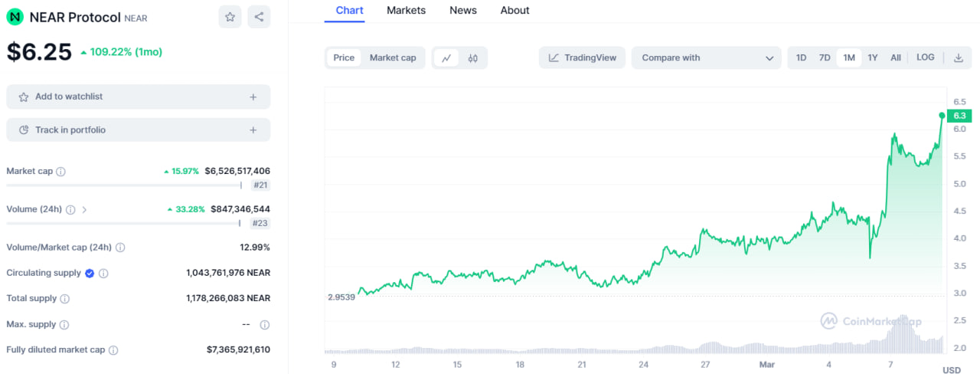Click Add to watchlist button

tap(138, 97)
